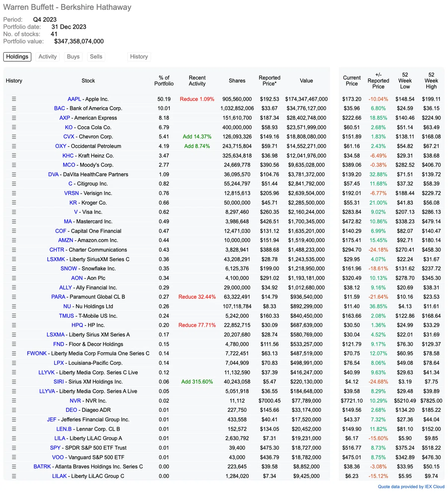Open the KO ticker link
This screenshot has width=448, height=494.
(69, 127)
